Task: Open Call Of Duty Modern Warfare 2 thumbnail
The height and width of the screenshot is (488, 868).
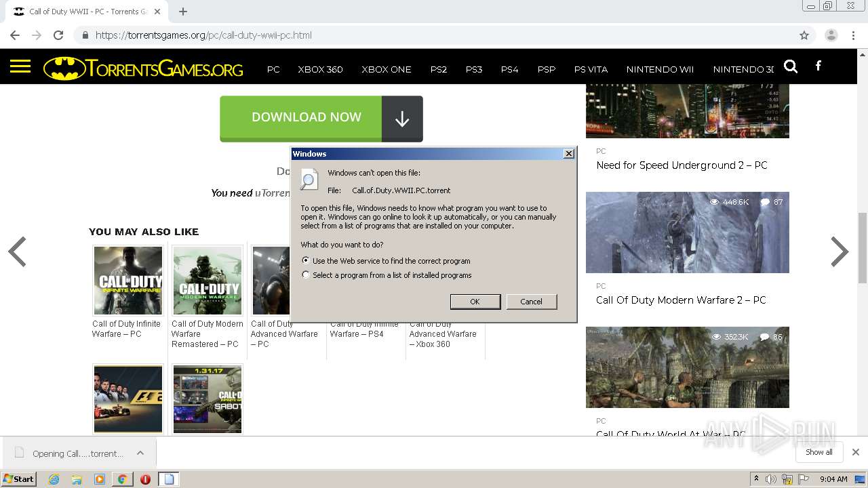Action: 688,232
